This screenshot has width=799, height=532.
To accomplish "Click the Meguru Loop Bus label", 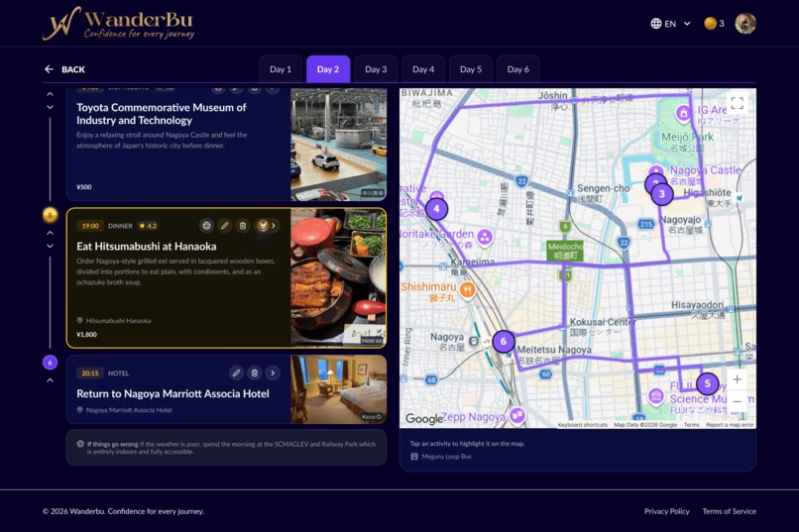I will 441,457.
